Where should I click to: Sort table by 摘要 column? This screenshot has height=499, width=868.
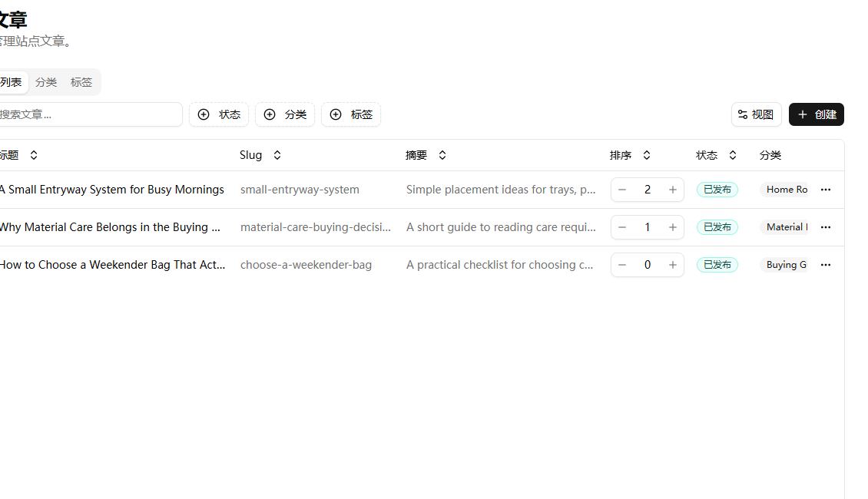coord(426,155)
